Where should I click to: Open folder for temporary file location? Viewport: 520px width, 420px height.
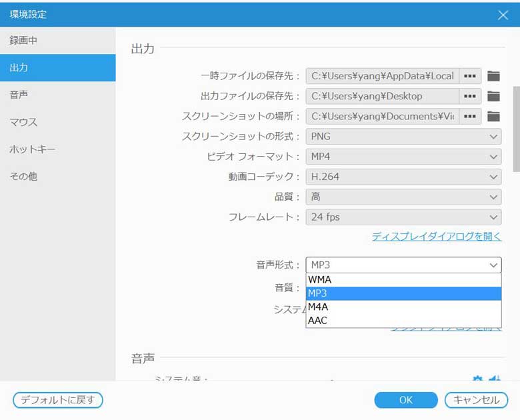click(493, 76)
